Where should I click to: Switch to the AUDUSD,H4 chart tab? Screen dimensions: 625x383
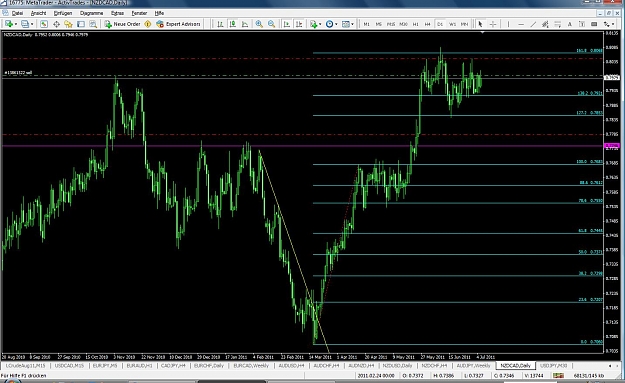[x=291, y=365]
